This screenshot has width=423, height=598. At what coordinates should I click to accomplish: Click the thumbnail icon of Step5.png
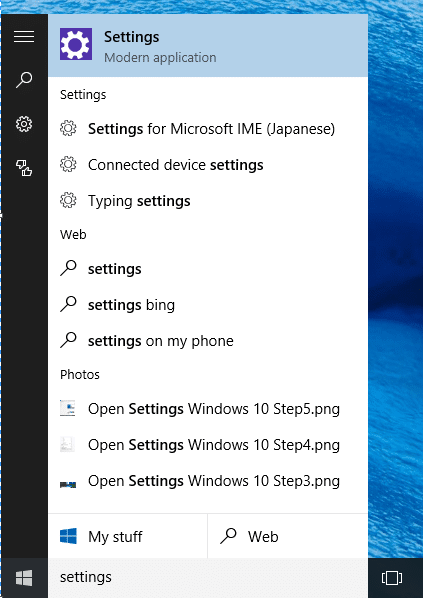68,408
